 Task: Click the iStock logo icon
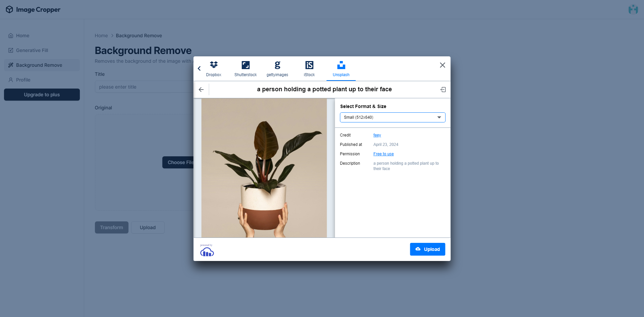point(309,65)
